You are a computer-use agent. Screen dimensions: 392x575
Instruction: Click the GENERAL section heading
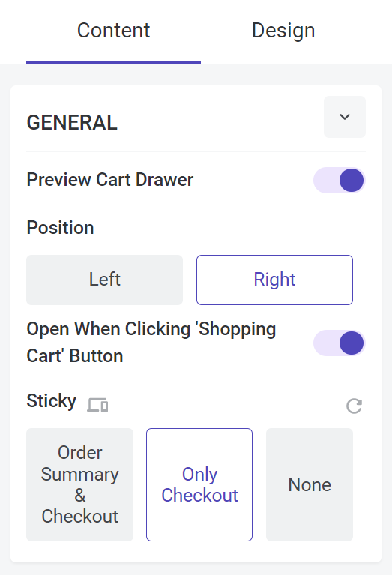(x=72, y=122)
